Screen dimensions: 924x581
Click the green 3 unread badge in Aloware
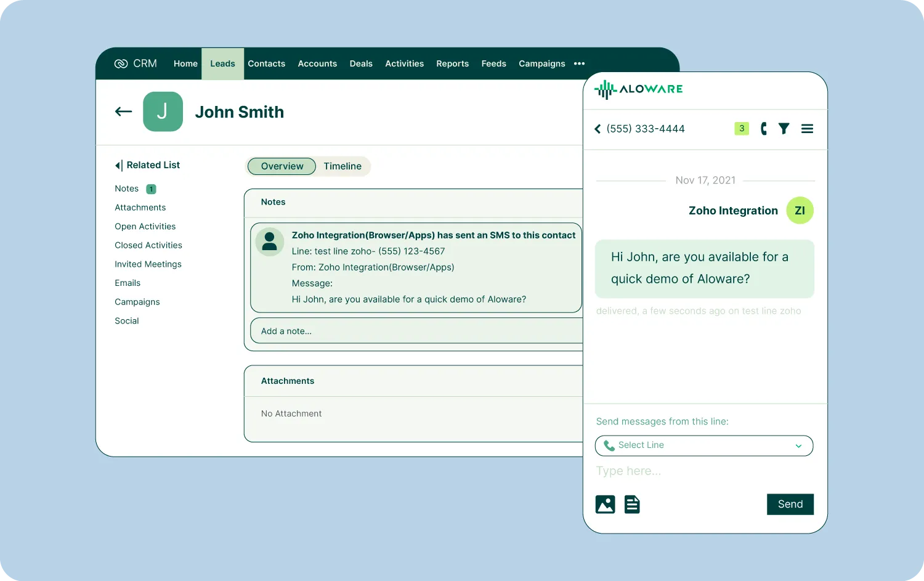click(x=742, y=128)
